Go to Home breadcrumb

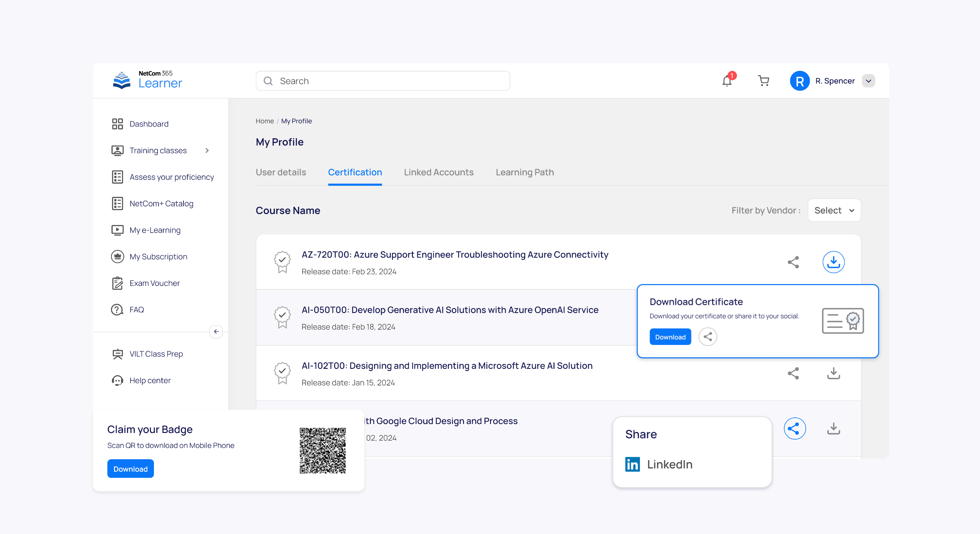(265, 121)
